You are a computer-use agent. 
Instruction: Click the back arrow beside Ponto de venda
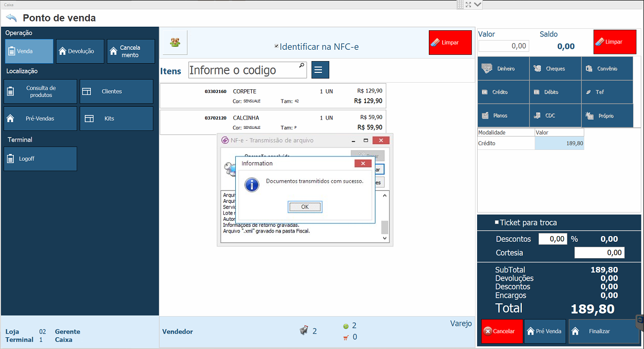[x=11, y=18]
